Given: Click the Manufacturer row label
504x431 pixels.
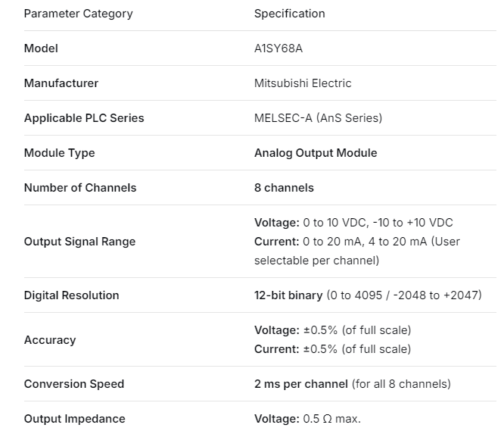Looking at the screenshot, I should click(61, 83).
